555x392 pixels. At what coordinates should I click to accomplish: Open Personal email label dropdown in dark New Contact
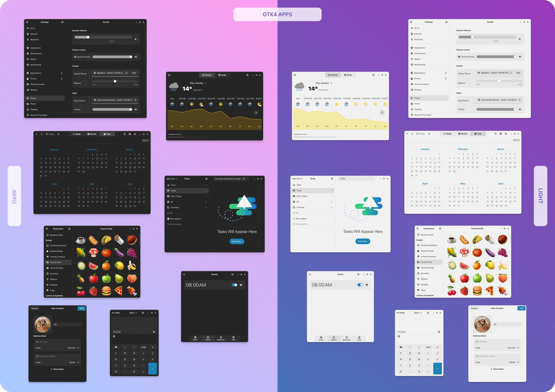click(x=73, y=348)
